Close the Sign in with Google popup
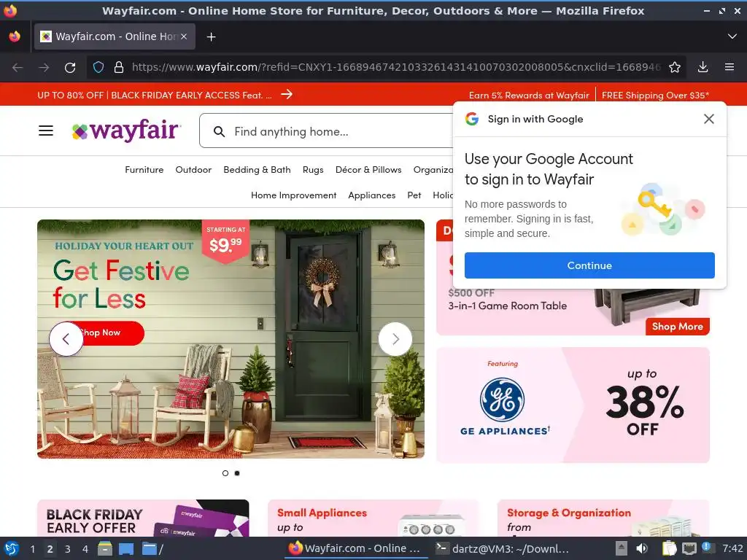Screen dimensions: 747x560 tap(708, 119)
